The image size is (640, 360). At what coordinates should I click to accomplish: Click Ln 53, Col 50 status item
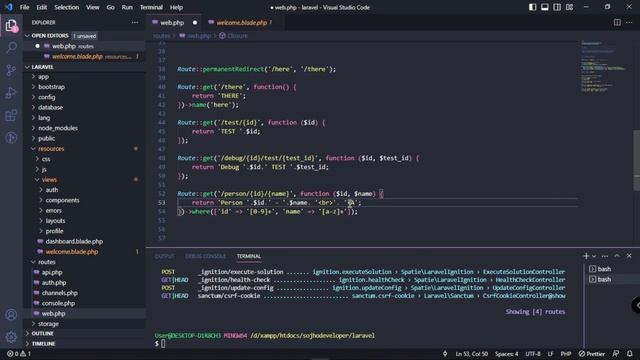click(x=471, y=354)
